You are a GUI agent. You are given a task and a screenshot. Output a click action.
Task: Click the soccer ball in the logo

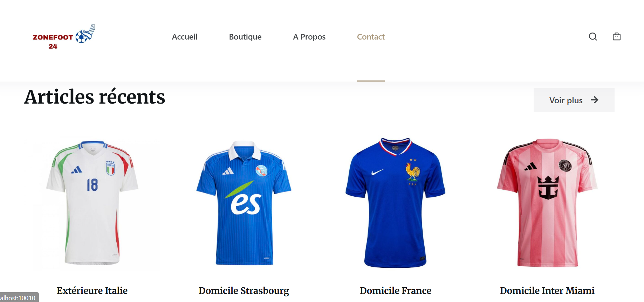(x=82, y=37)
